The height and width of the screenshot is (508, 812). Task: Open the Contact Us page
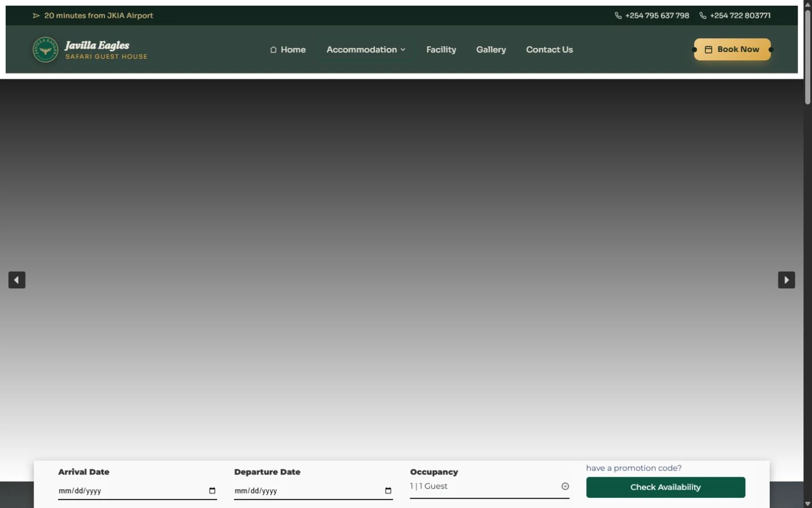549,50
